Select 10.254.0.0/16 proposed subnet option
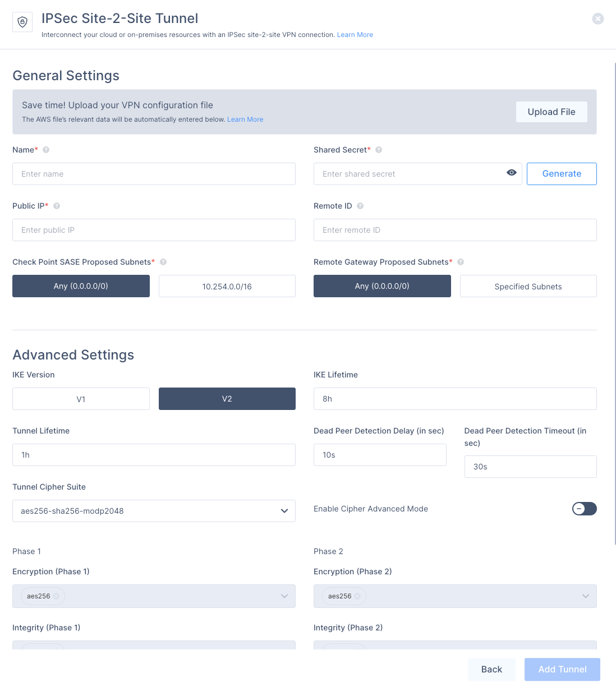616x696 pixels. pos(227,286)
